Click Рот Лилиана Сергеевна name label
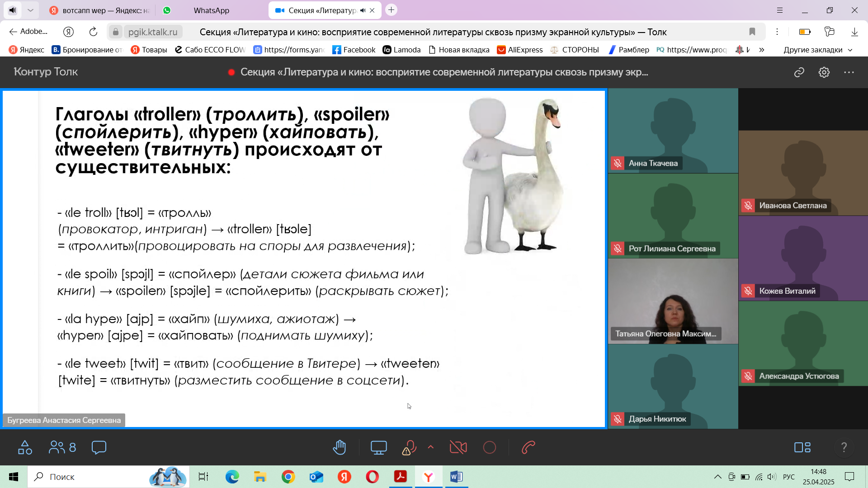This screenshot has height=488, width=868. point(672,249)
